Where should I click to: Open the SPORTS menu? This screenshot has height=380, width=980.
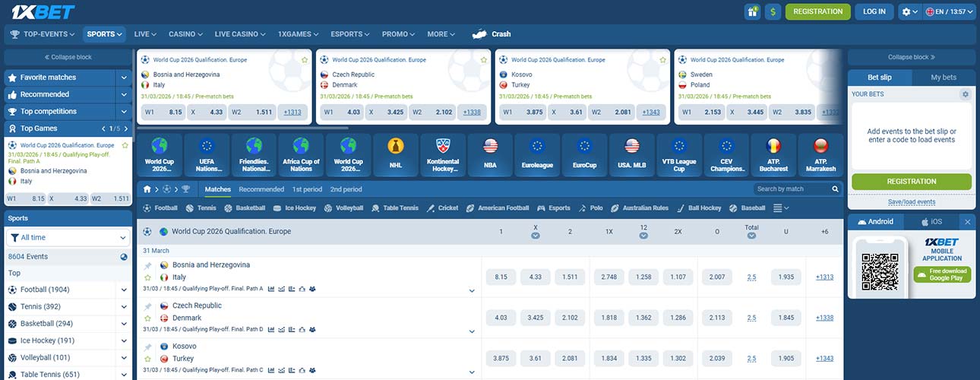click(x=105, y=34)
